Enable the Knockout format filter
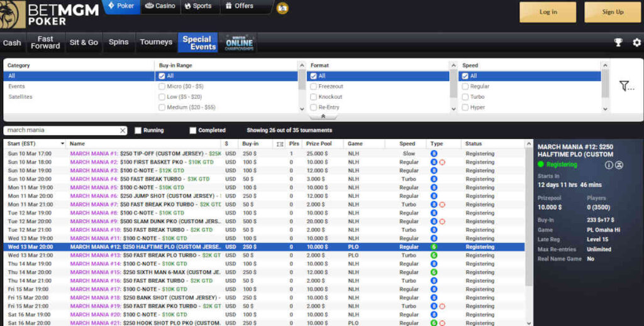This screenshot has width=644, height=326. pyautogui.click(x=313, y=97)
